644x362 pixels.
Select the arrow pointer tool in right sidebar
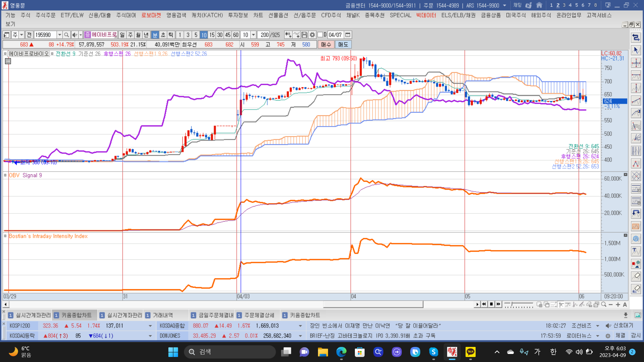[636, 50]
